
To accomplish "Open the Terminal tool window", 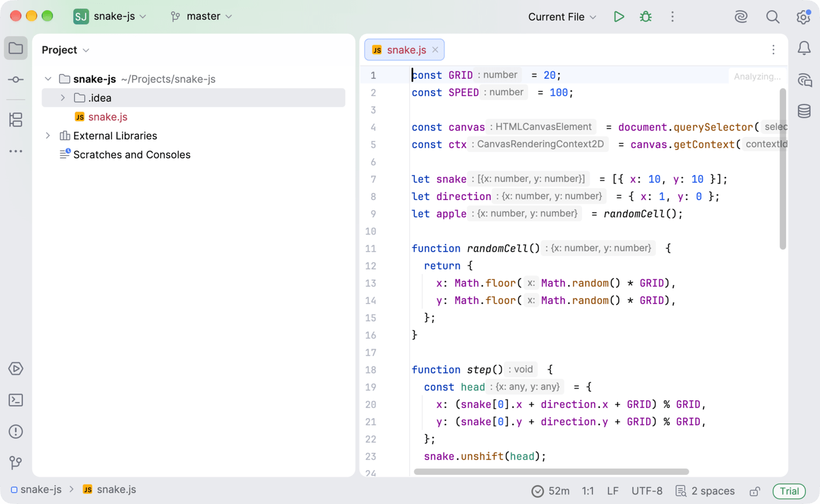I will point(16,400).
